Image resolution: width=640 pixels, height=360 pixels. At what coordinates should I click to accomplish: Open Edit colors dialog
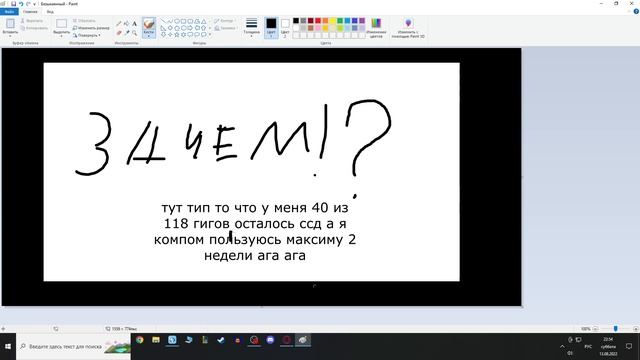pos(376,28)
